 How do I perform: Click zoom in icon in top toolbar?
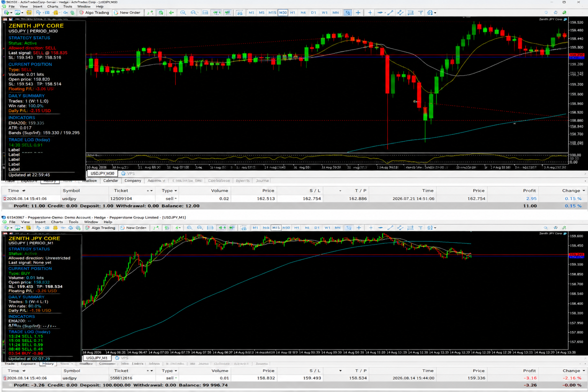pyautogui.click(x=183, y=13)
